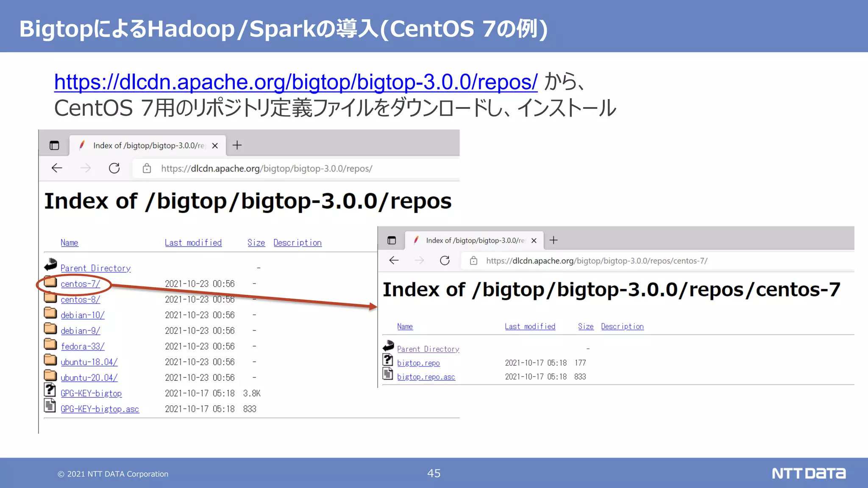The width and height of the screenshot is (868, 488).
Task: Click the 177 size value of bigtop.repo
Action: (x=580, y=363)
